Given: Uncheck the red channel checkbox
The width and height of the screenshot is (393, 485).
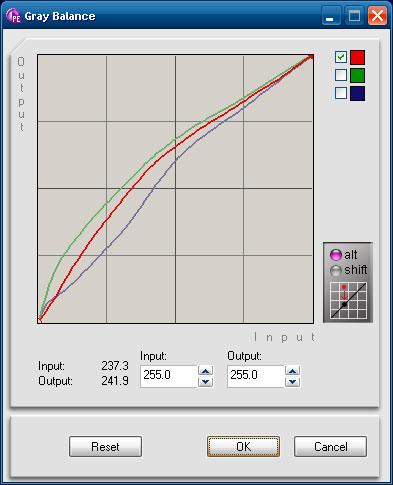Looking at the screenshot, I should 341,57.
